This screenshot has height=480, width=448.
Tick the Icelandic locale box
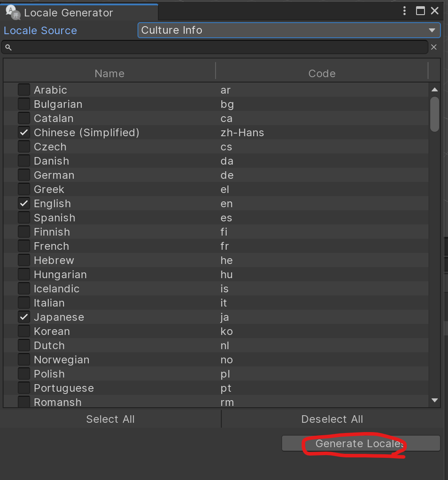(x=24, y=289)
